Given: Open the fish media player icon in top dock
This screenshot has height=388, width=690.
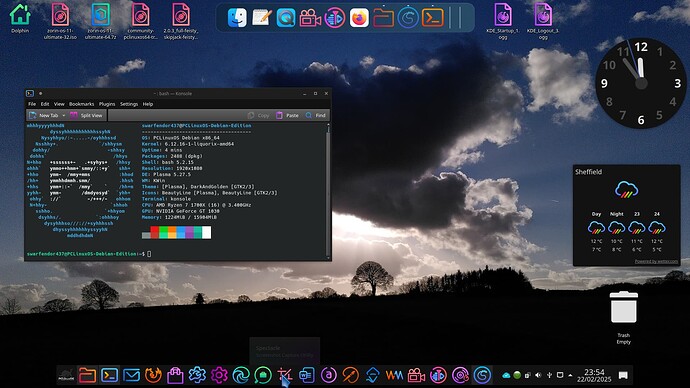Looking at the screenshot, I should point(335,18).
